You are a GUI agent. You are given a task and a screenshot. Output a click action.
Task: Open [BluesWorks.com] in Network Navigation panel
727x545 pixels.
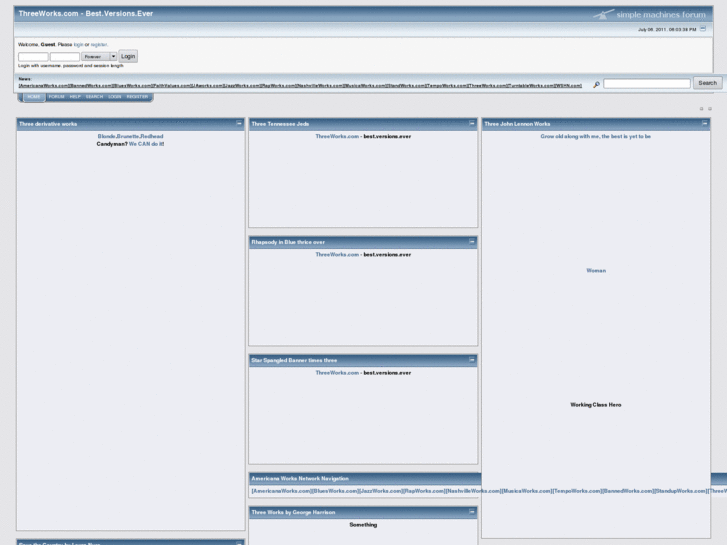(334, 491)
